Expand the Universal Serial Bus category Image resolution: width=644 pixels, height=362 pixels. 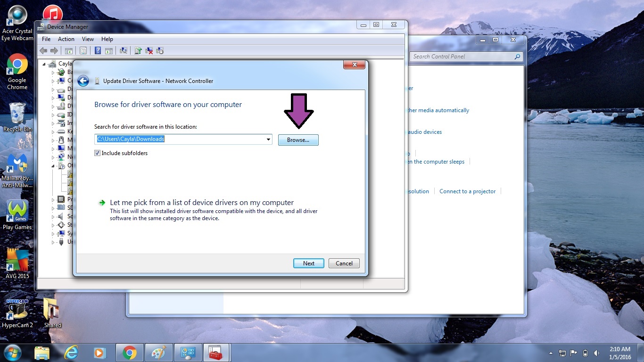[53, 242]
